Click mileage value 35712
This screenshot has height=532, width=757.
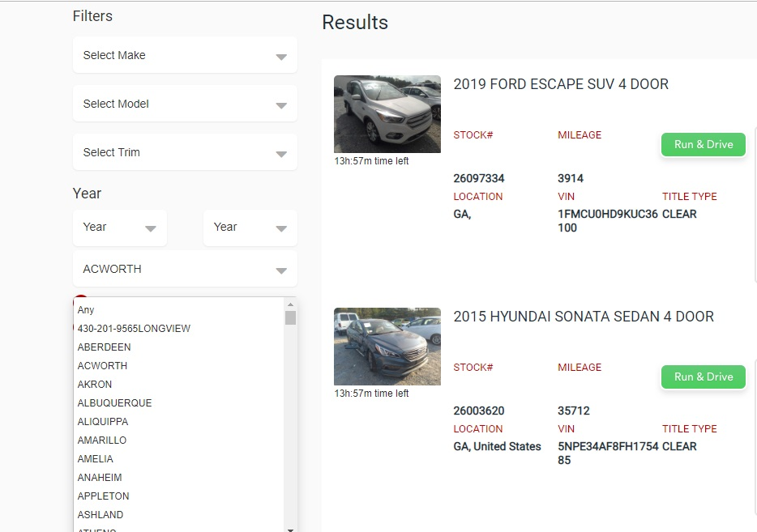coord(574,411)
